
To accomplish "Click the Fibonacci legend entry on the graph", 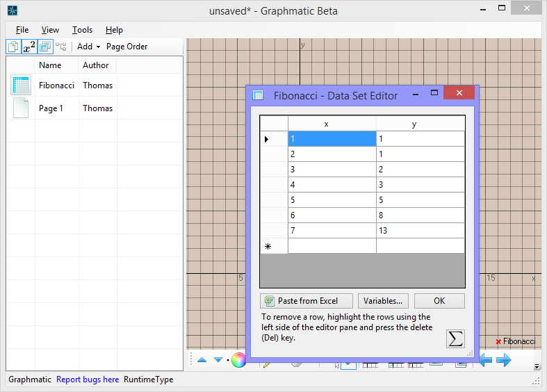I will tap(516, 341).
